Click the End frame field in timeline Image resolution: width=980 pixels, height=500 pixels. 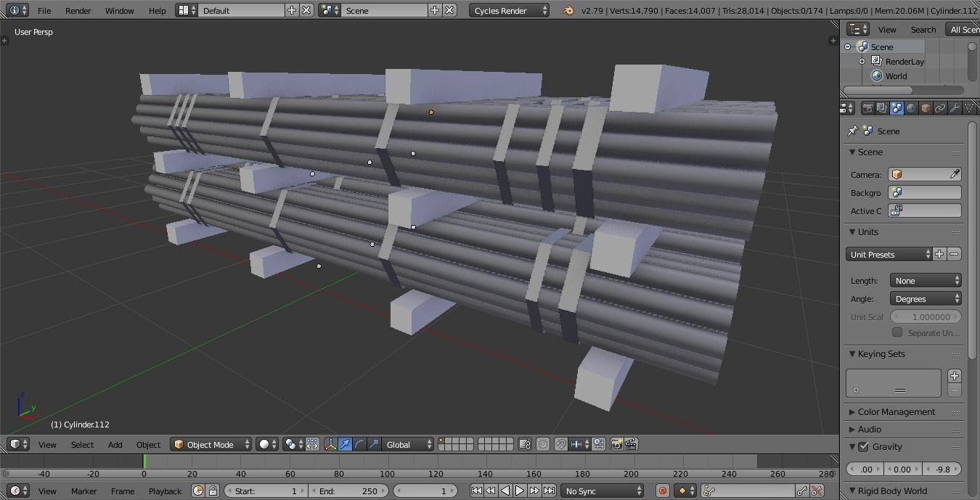(348, 491)
